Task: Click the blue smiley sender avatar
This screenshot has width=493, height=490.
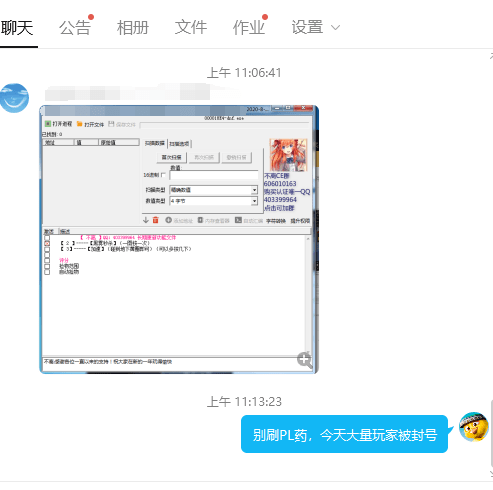Action: (x=14, y=98)
